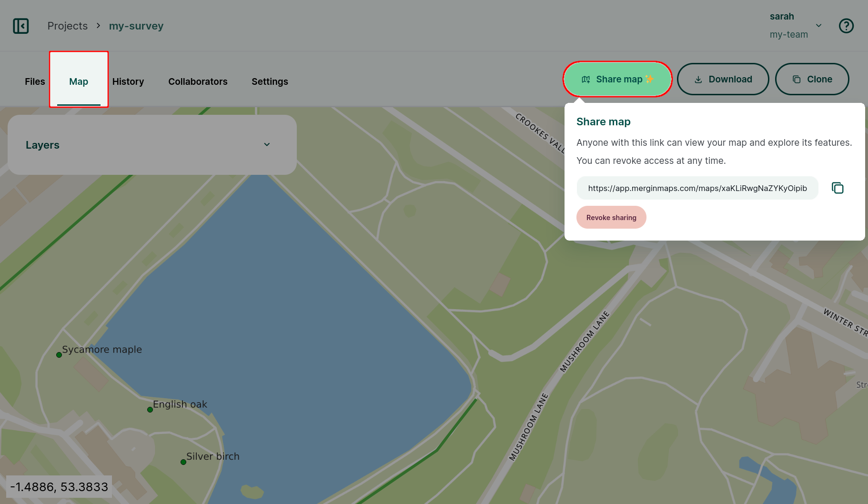View the Collaborators tab
Viewport: 868px width, 504px height.
coord(198,81)
